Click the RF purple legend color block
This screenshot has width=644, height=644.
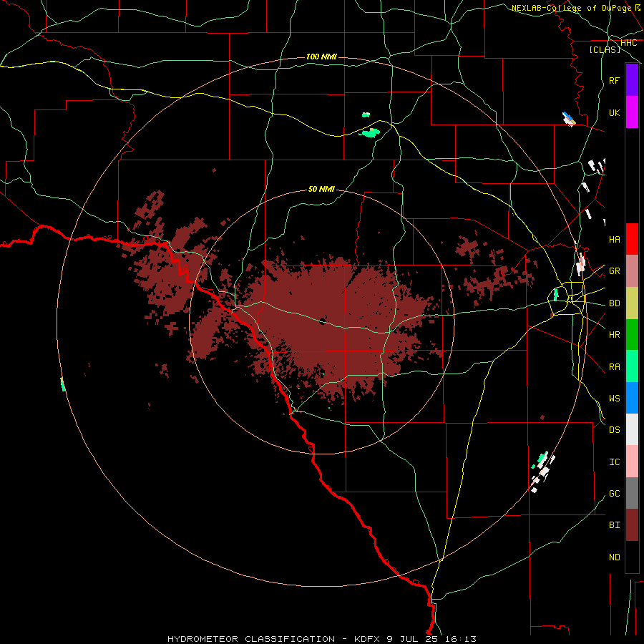point(632,80)
